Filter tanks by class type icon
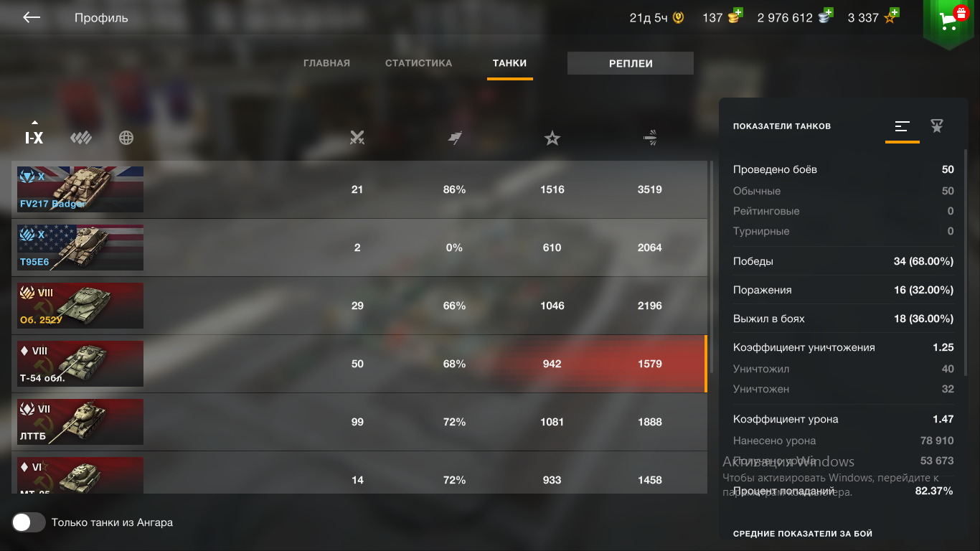 tap(80, 138)
